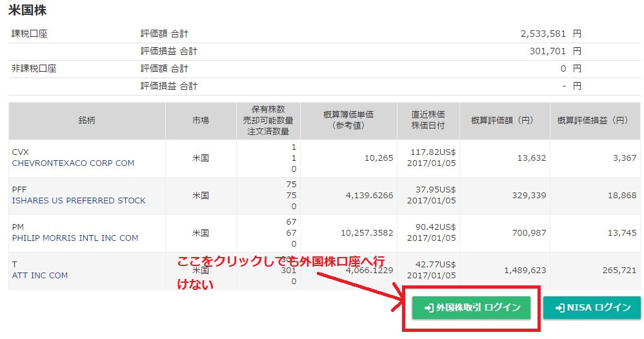Click the 概算評価額（円） column header
Viewport: 644px width, 339px height.
pos(505,120)
